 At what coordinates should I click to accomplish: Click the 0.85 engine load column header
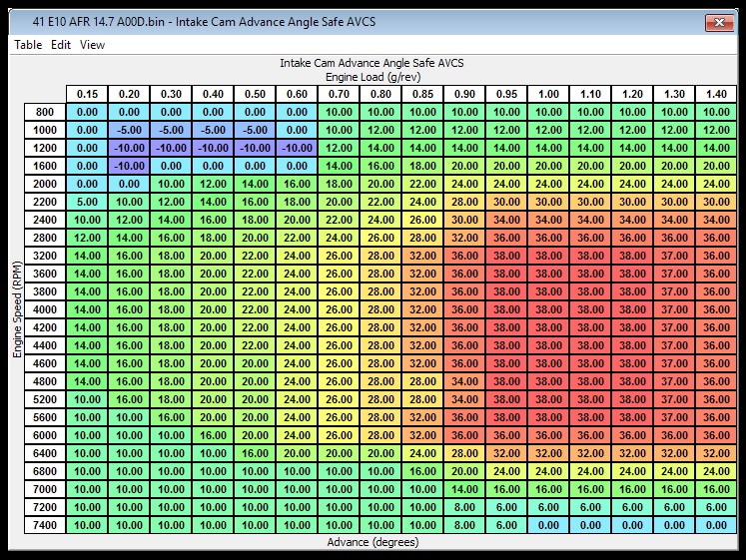422,94
